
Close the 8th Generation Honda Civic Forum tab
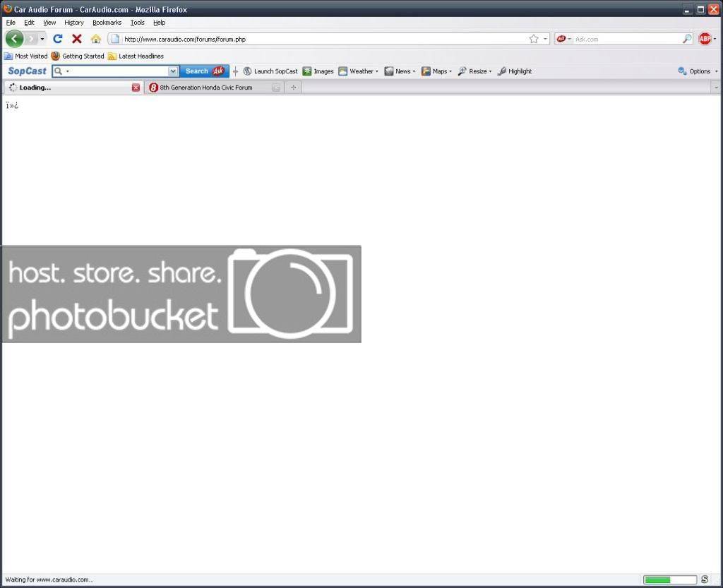(x=276, y=88)
